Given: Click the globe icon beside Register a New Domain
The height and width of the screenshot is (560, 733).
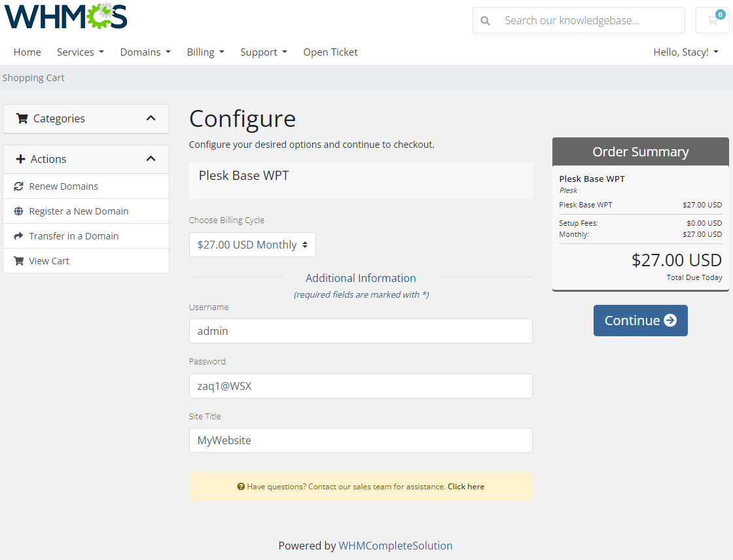Looking at the screenshot, I should click(x=18, y=211).
